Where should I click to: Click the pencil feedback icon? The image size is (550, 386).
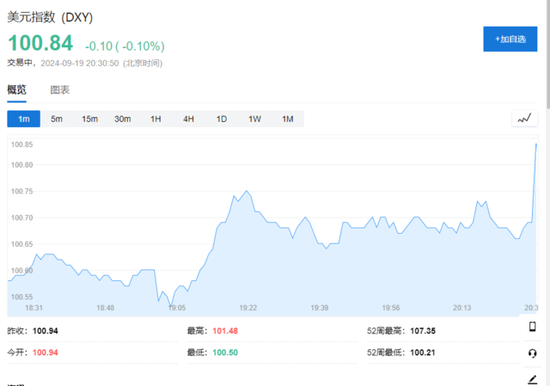(532, 379)
